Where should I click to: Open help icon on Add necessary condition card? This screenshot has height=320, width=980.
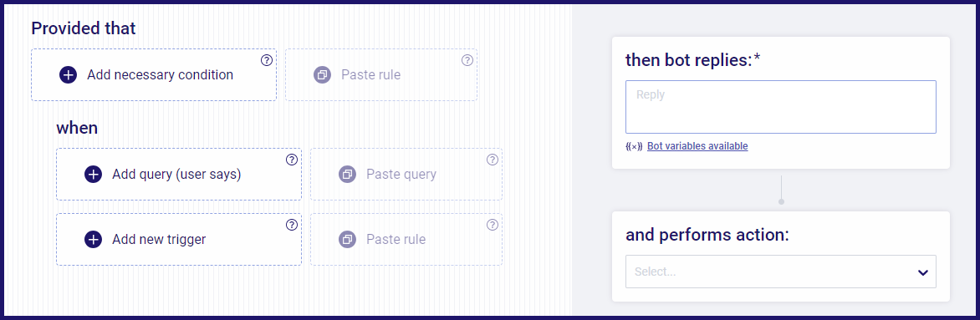pyautogui.click(x=266, y=60)
